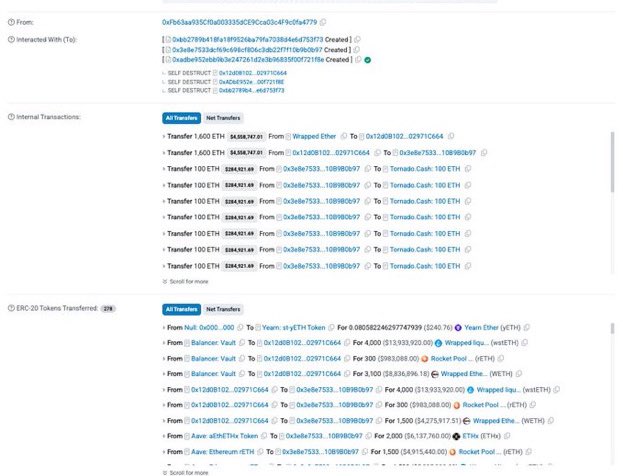The width and height of the screenshot is (623, 476).
Task: Click the ($240.76) value text
Action: click(x=438, y=328)
